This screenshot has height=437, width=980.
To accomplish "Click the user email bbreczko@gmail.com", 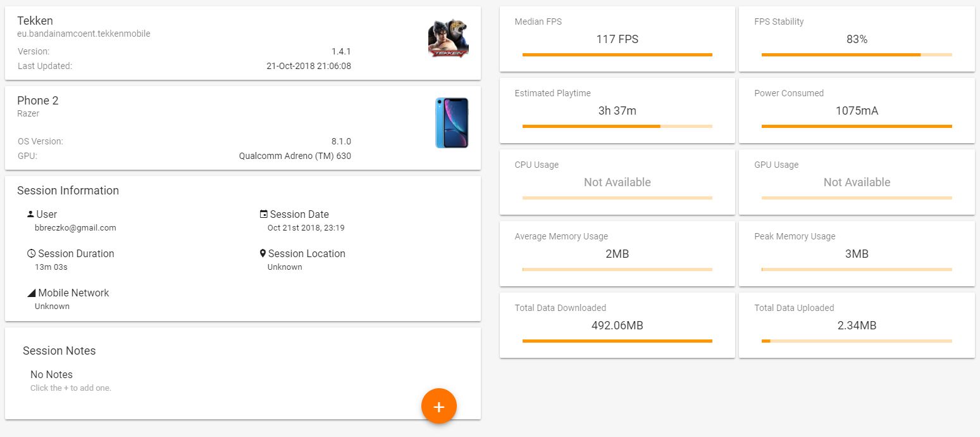I will coord(75,228).
